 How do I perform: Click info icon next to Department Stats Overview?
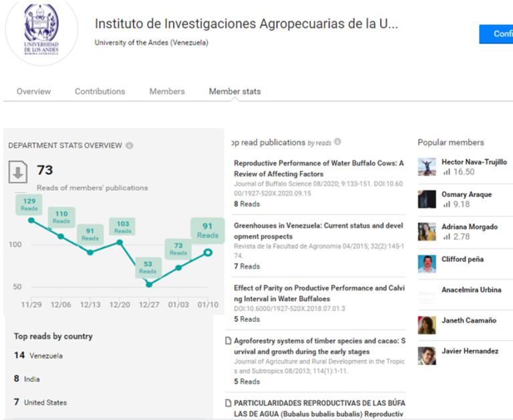130,146
